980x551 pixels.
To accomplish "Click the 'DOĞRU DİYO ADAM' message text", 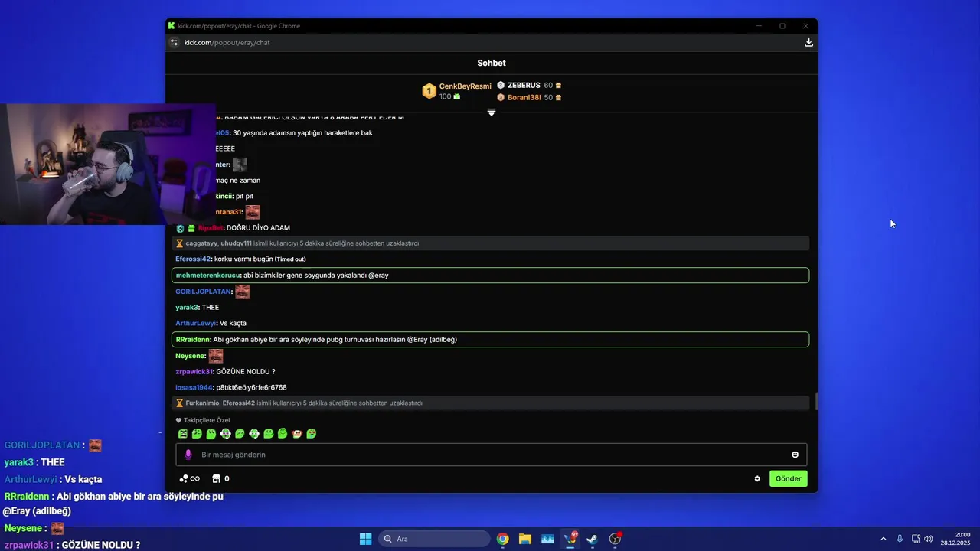I will coord(258,228).
